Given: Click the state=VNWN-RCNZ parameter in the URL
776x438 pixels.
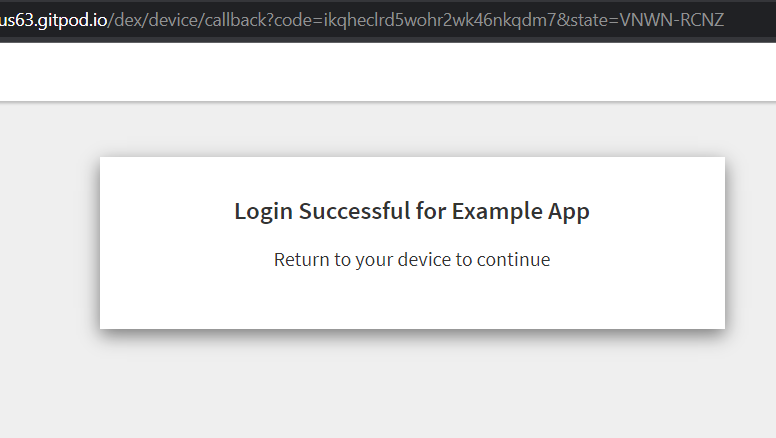Looking at the screenshot, I should (x=647, y=20).
